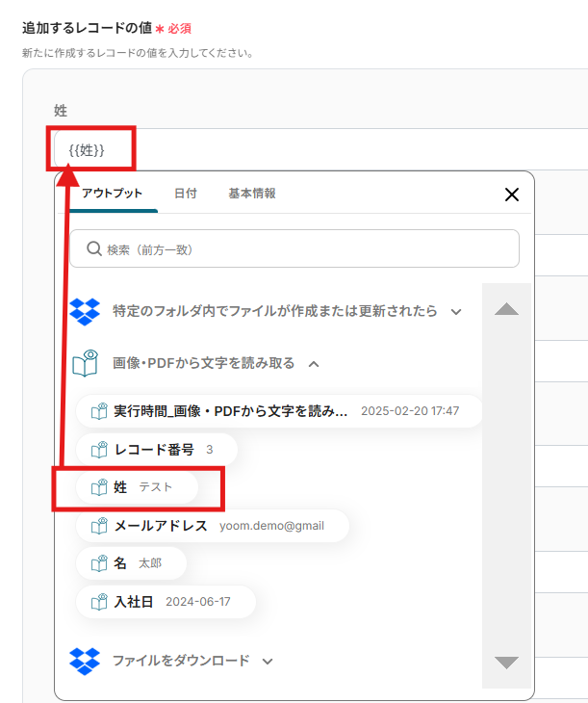This screenshot has width=588, height=703.
Task: Insert the 名 太郎 output value
Action: point(131,563)
